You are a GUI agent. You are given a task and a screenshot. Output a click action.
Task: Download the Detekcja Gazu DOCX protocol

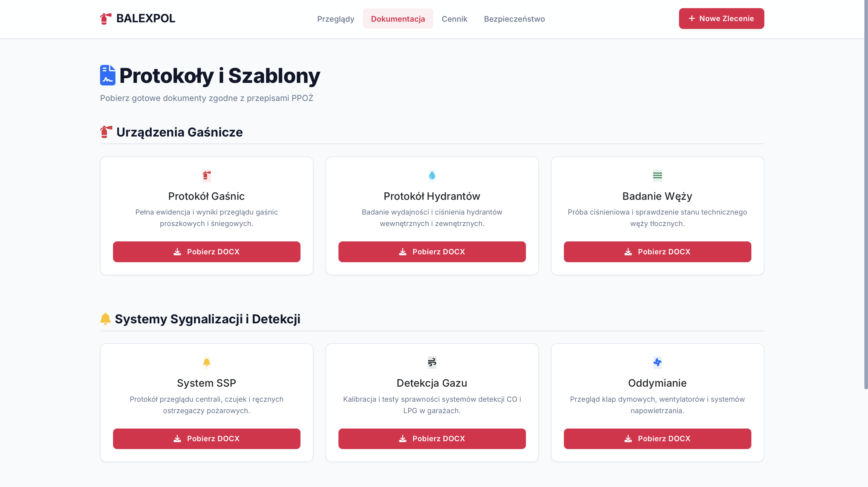pyautogui.click(x=432, y=438)
